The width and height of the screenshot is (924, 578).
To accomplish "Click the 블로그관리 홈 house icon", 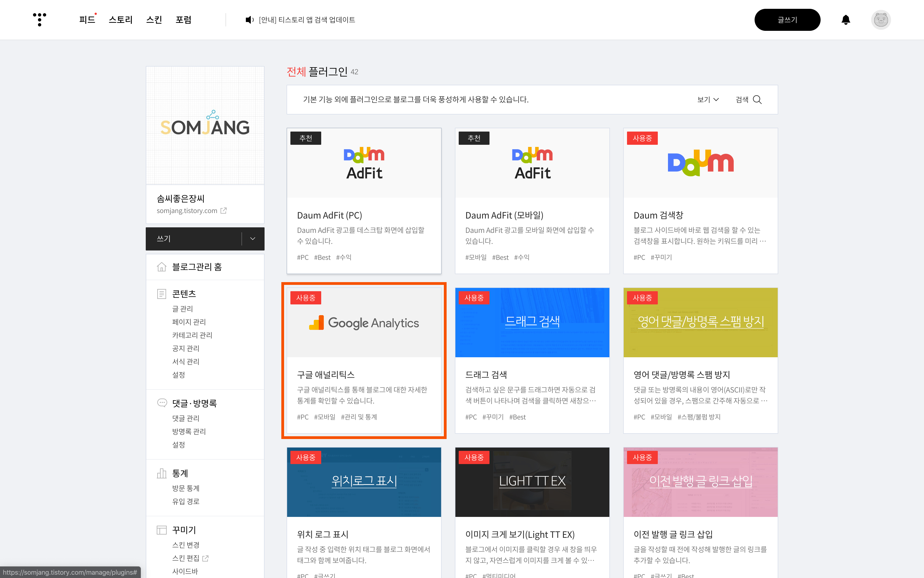I will pyautogui.click(x=161, y=267).
